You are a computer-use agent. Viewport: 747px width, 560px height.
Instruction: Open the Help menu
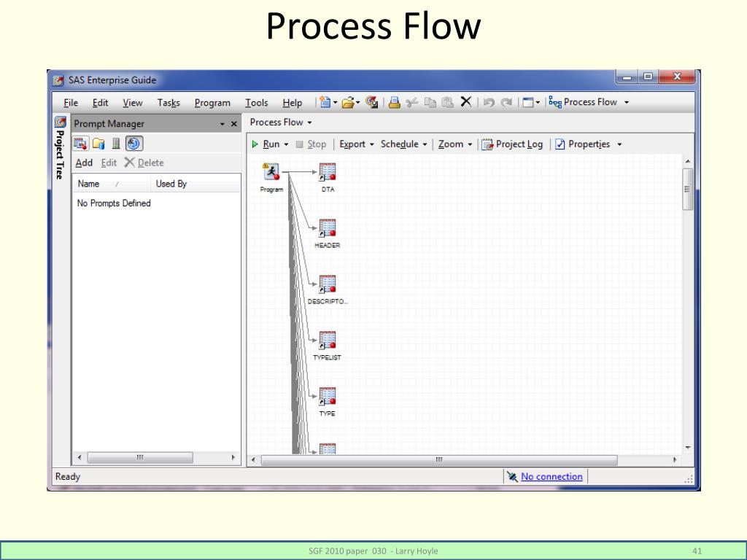point(292,103)
